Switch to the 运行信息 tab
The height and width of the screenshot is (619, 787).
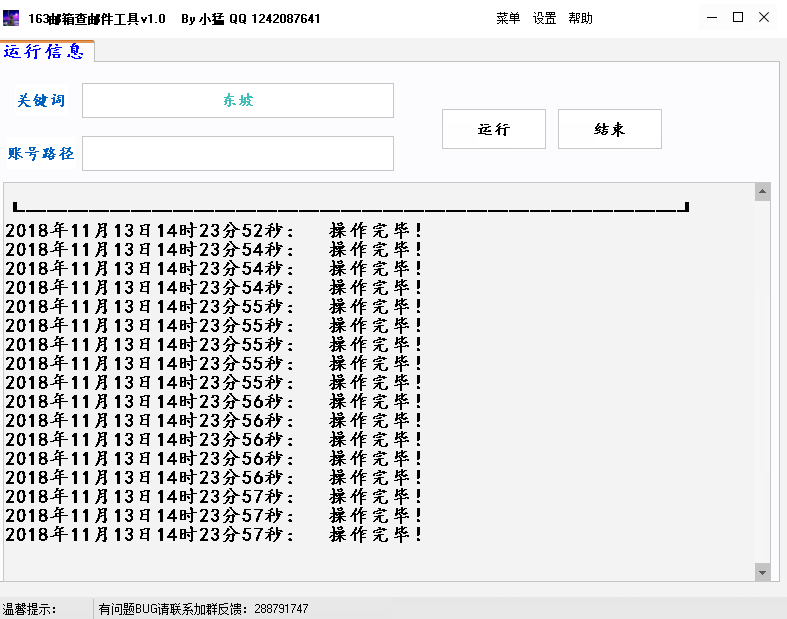tap(44, 51)
